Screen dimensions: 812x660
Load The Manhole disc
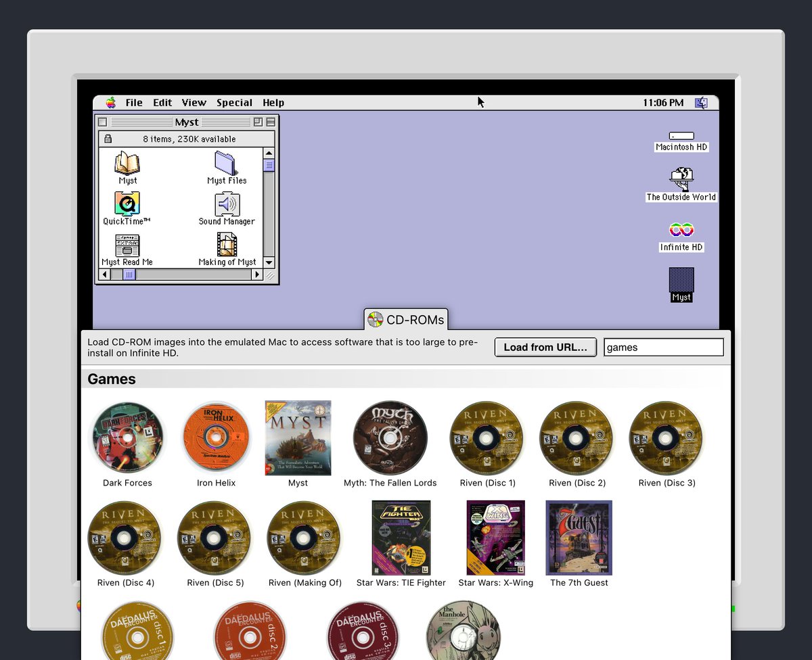pos(464,630)
